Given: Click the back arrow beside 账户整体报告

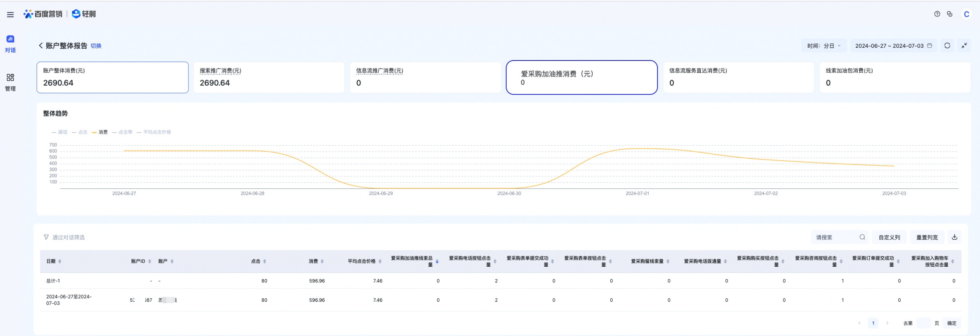Looking at the screenshot, I should point(41,46).
